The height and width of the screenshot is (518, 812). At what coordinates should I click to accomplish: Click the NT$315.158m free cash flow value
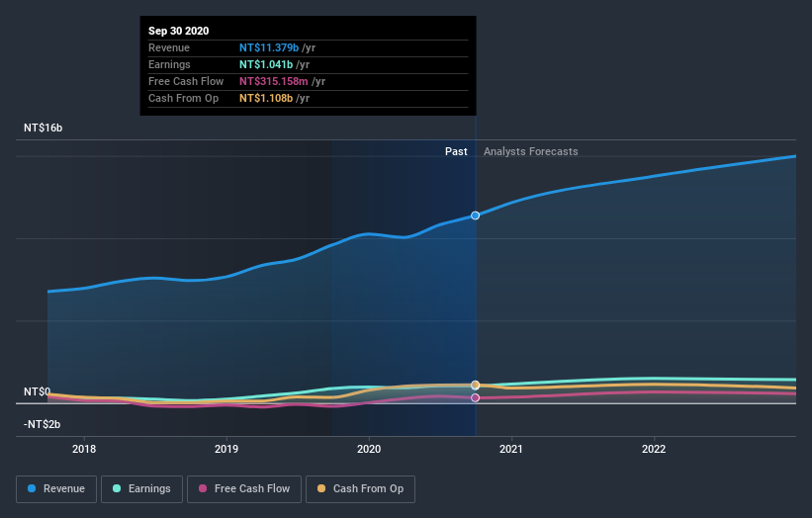[273, 81]
